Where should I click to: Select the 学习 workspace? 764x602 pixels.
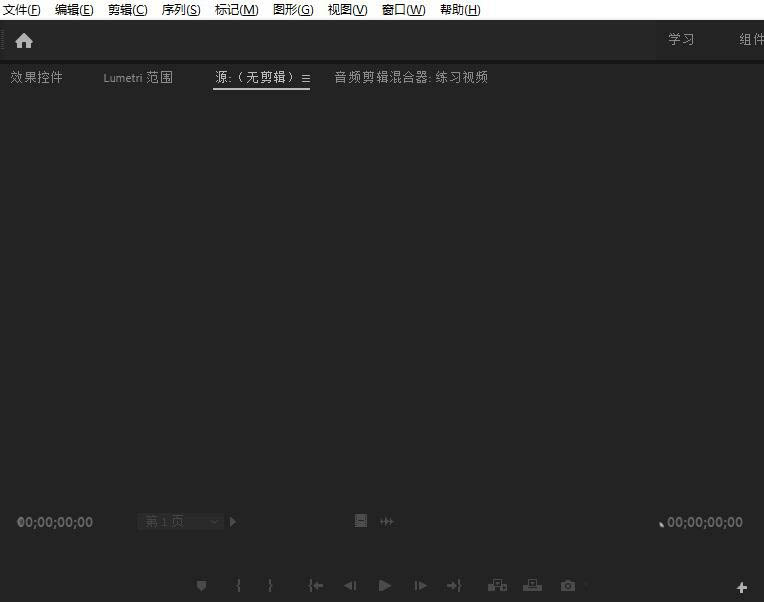pyautogui.click(x=681, y=40)
